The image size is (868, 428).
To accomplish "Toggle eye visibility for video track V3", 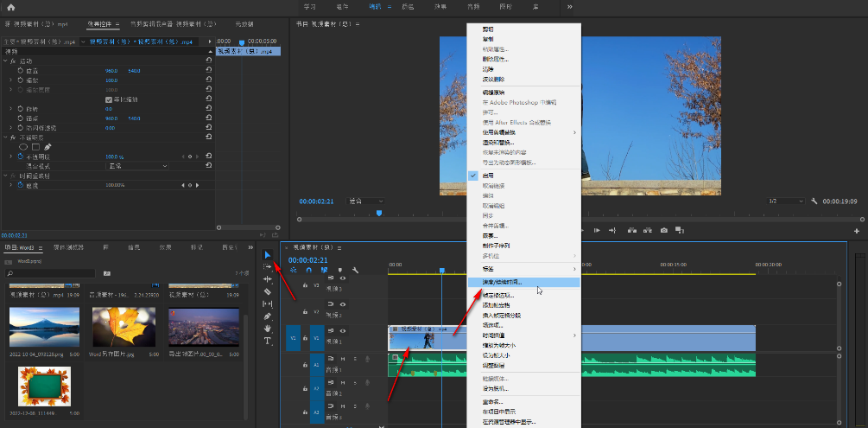I will [x=343, y=279].
